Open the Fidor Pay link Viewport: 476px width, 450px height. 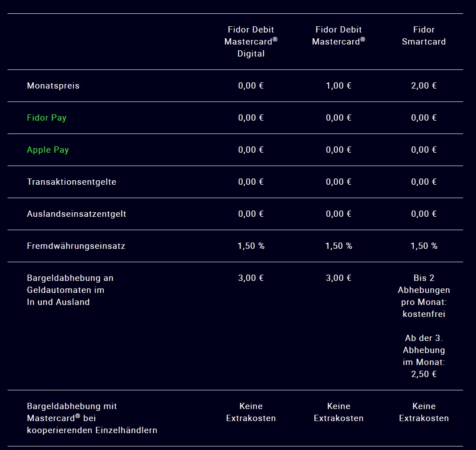point(47,118)
